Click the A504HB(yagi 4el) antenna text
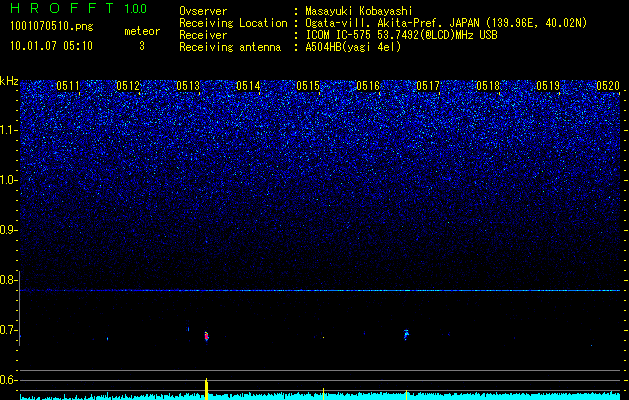 pyautogui.click(x=353, y=47)
